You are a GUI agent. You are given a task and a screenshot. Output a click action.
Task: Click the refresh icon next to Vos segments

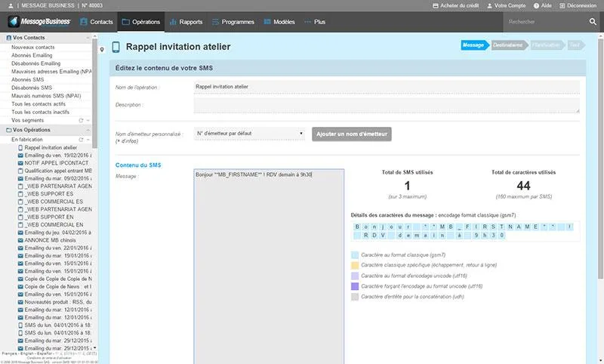[x=81, y=121]
